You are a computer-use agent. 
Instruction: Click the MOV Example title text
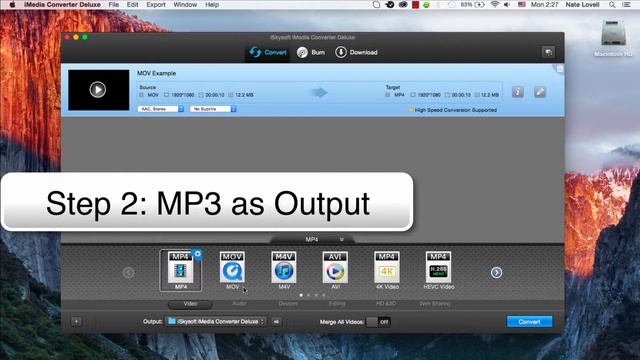(x=156, y=73)
